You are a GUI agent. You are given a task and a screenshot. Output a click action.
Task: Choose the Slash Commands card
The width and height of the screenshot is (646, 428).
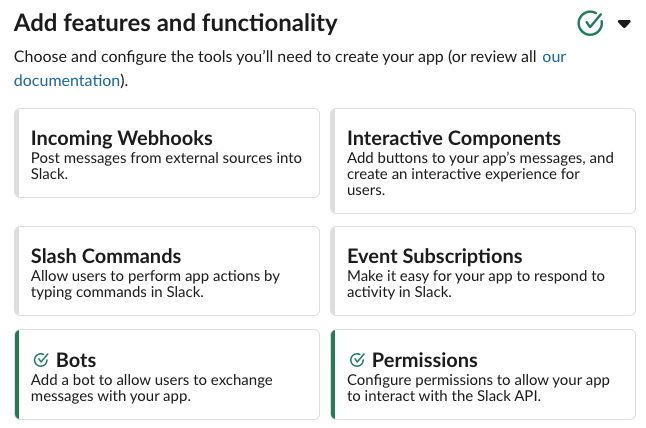[x=167, y=270]
